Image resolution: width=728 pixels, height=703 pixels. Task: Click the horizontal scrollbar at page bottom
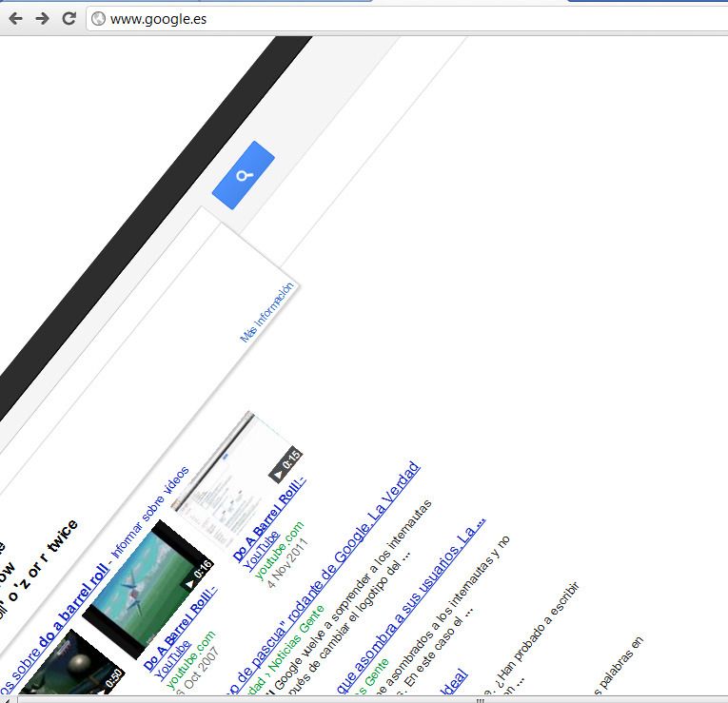[x=371, y=699]
